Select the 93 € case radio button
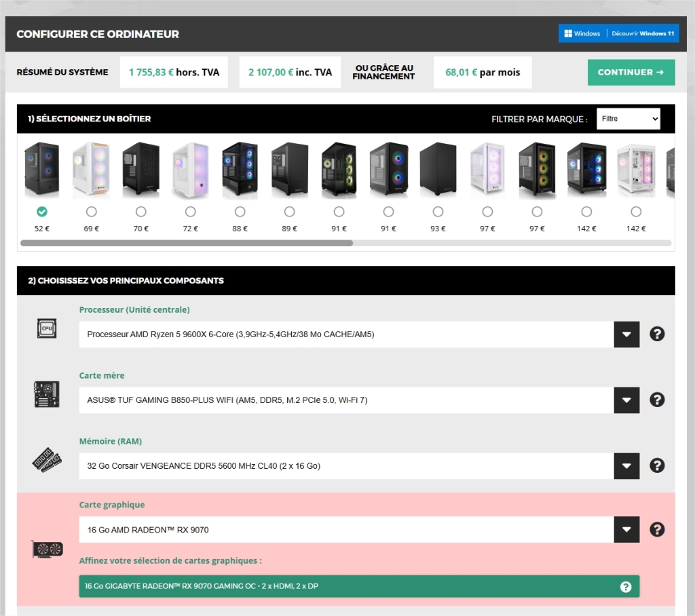This screenshot has width=695, height=616. pyautogui.click(x=438, y=212)
